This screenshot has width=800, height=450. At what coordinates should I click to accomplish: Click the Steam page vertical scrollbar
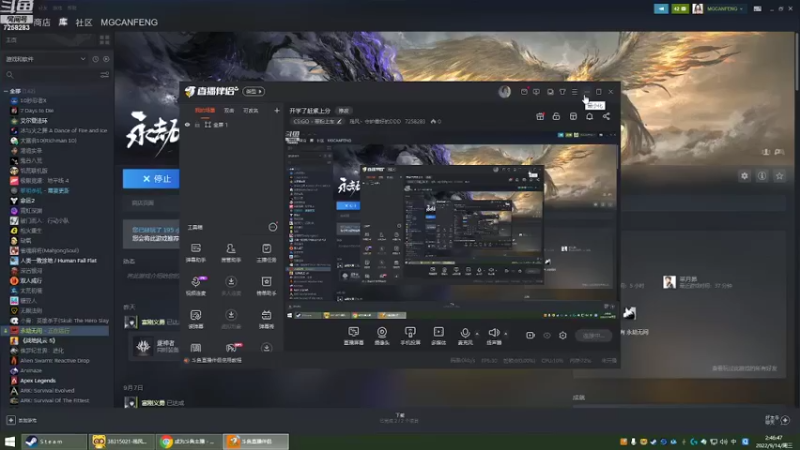coord(796,61)
